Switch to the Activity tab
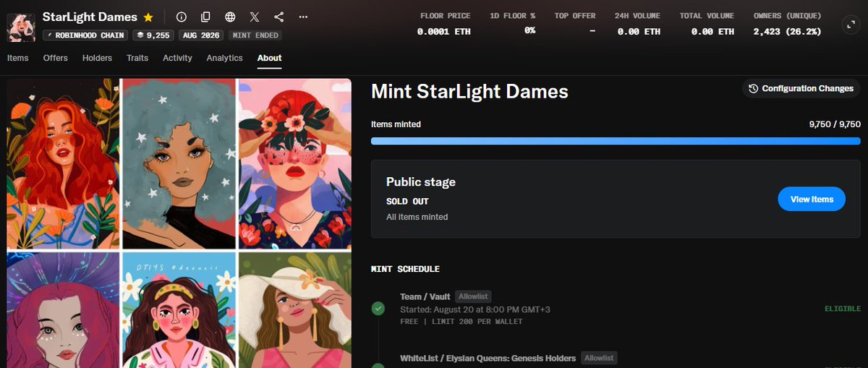This screenshot has width=868, height=368. pos(177,58)
